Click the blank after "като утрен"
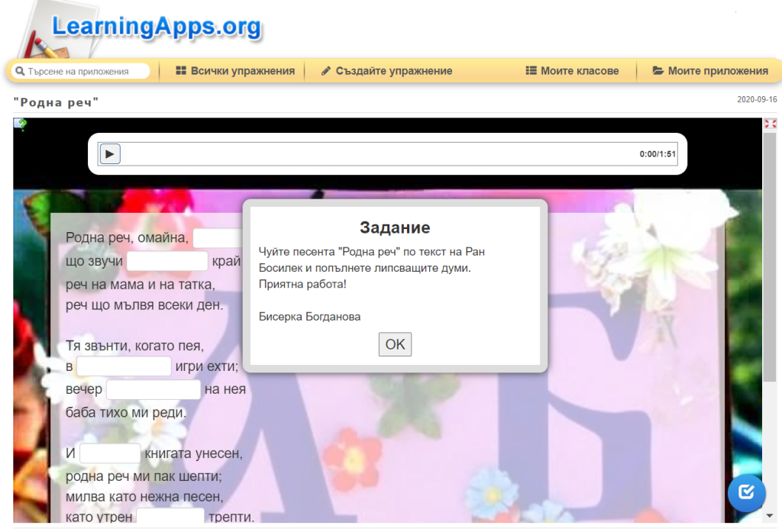Image resolution: width=782 pixels, height=532 pixels. (x=170, y=517)
